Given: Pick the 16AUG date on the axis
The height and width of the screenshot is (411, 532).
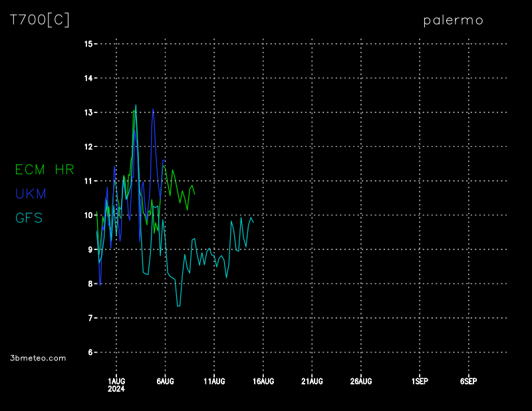Looking at the screenshot, I should pos(263,381).
